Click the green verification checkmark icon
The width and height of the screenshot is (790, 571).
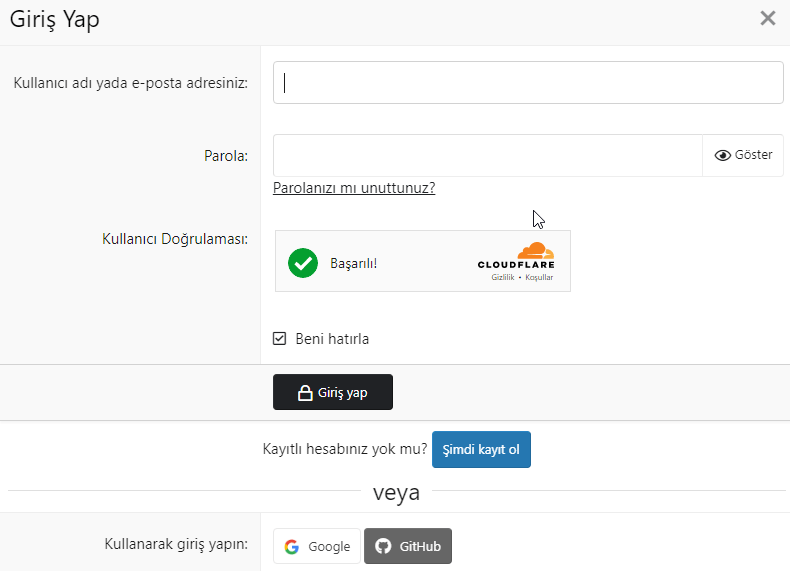(x=303, y=263)
